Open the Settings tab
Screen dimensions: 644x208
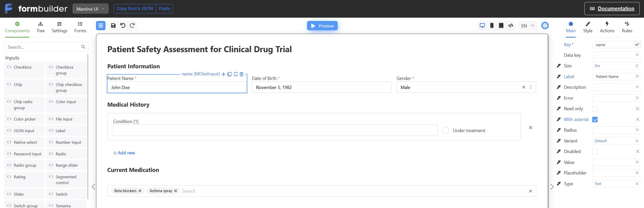tap(59, 27)
